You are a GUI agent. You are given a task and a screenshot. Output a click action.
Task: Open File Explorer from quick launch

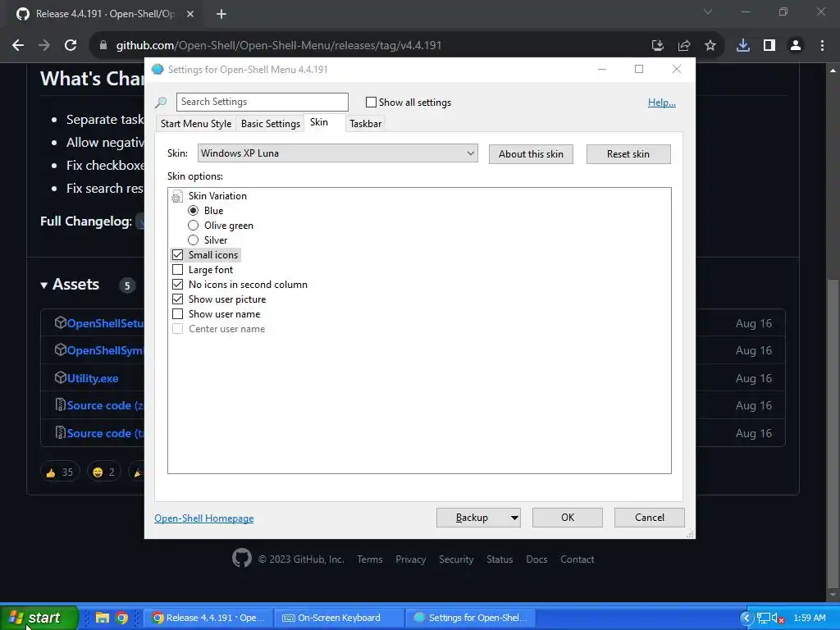103,618
